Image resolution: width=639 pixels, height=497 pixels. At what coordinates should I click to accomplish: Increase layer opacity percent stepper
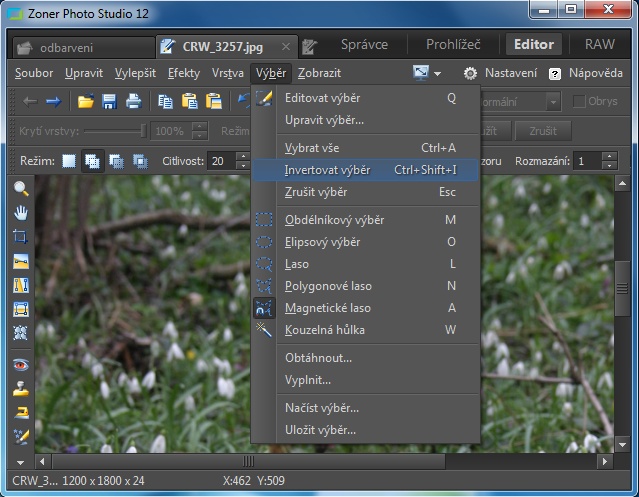(199, 127)
